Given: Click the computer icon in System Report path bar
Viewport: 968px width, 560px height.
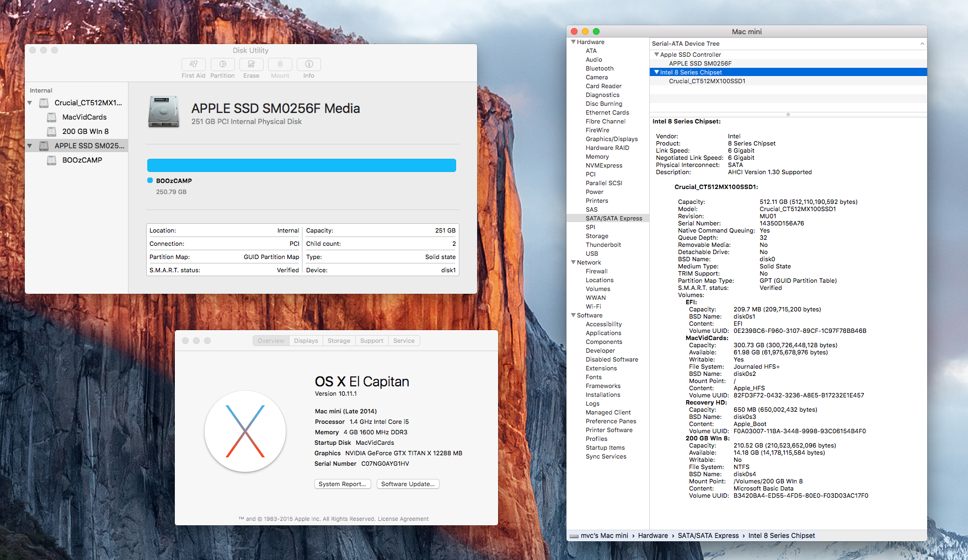Looking at the screenshot, I should point(574,536).
